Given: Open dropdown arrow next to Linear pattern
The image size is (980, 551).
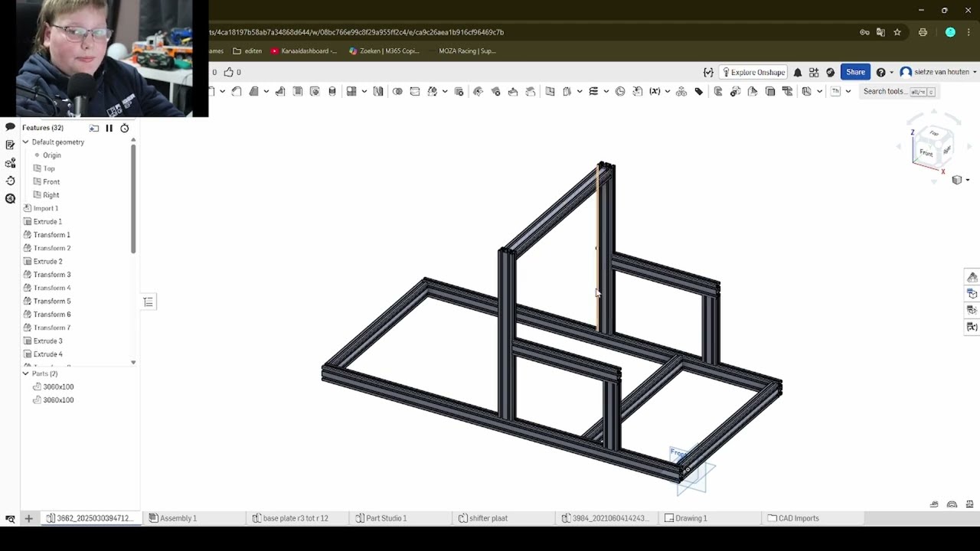Looking at the screenshot, I should pos(364,92).
